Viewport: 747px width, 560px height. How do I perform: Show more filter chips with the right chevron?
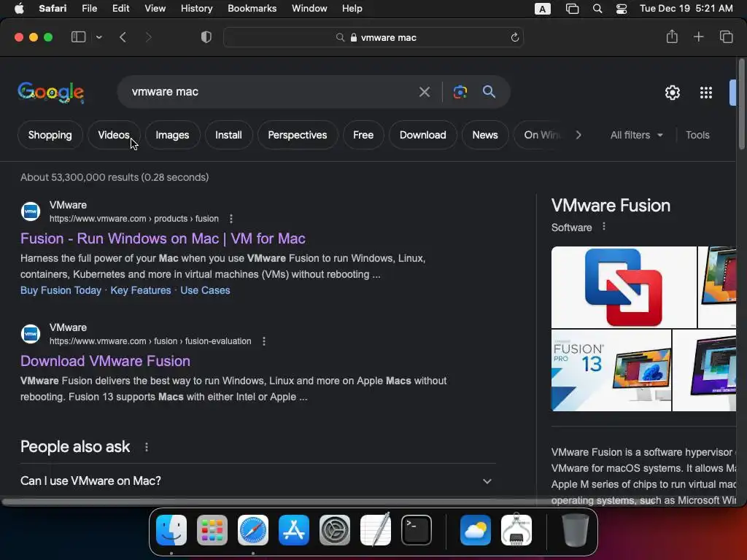click(578, 135)
